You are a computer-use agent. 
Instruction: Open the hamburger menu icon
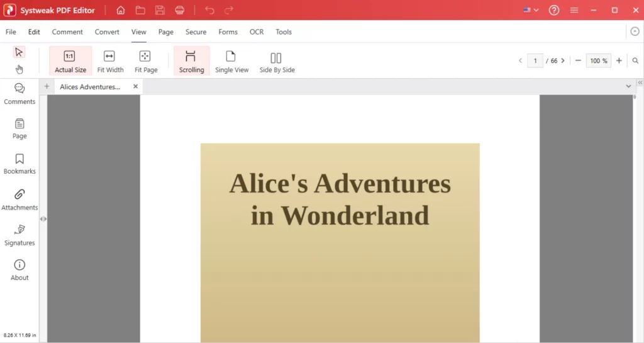pos(574,10)
